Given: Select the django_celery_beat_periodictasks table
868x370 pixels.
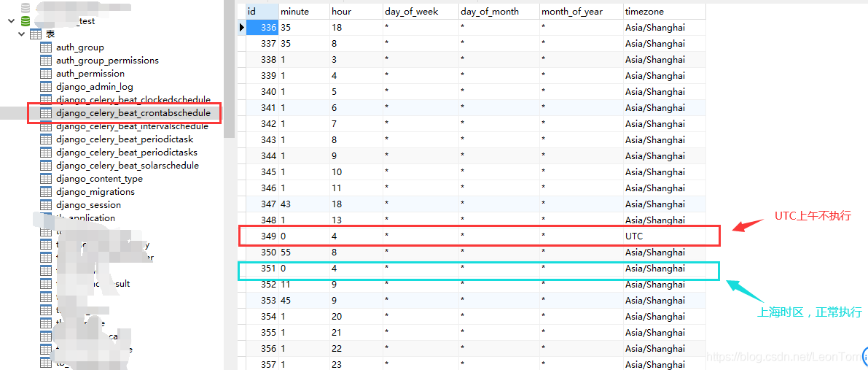Looking at the screenshot, I should 126,153.
